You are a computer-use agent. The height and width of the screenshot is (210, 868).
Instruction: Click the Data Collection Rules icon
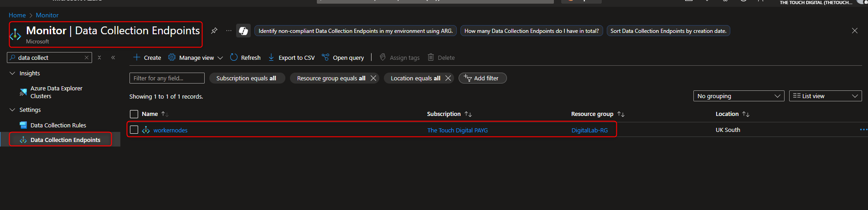click(x=23, y=125)
